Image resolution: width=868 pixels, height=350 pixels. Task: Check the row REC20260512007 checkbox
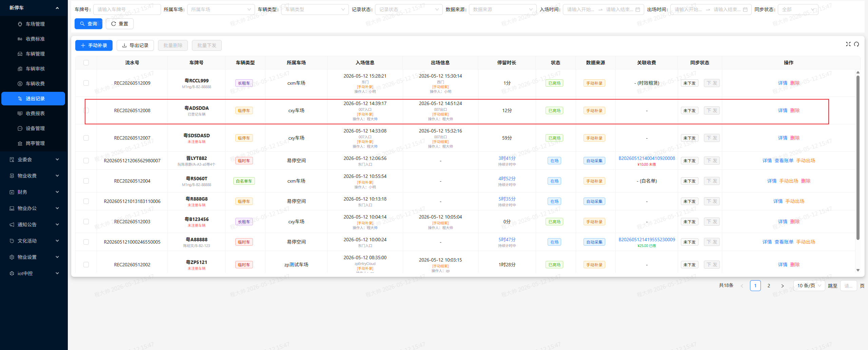click(x=86, y=138)
